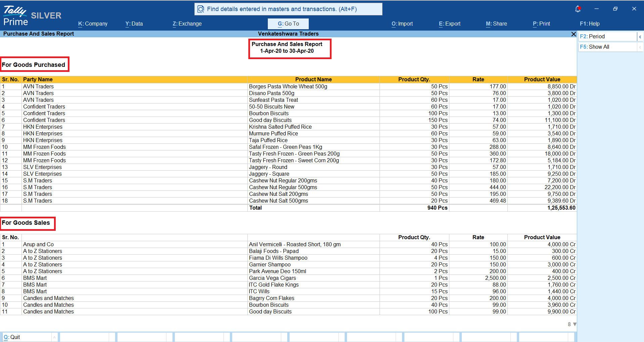Select Bagrry Corn Flakes row

coord(288,298)
